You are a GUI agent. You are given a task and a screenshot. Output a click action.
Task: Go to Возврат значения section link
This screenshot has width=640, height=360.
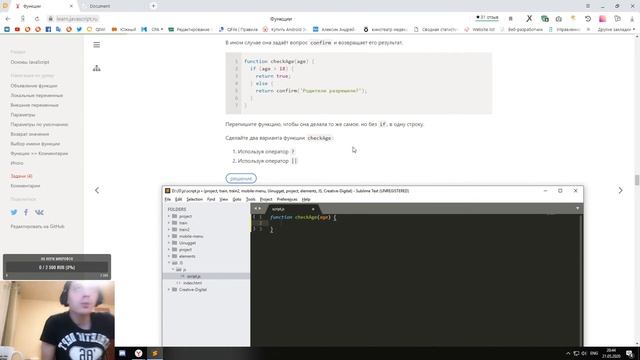[x=29, y=134]
